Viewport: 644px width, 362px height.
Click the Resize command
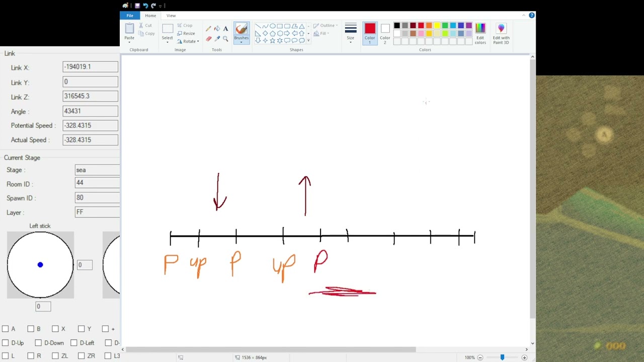(x=186, y=33)
